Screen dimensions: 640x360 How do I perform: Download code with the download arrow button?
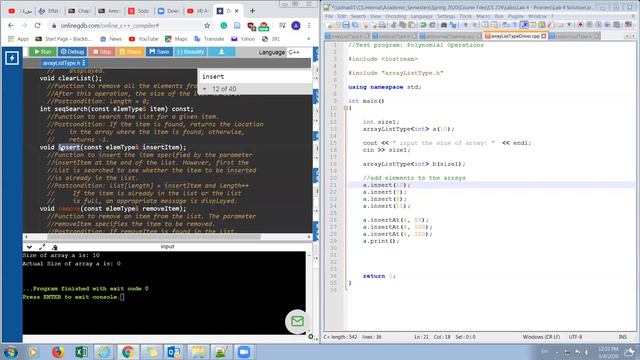click(222, 52)
